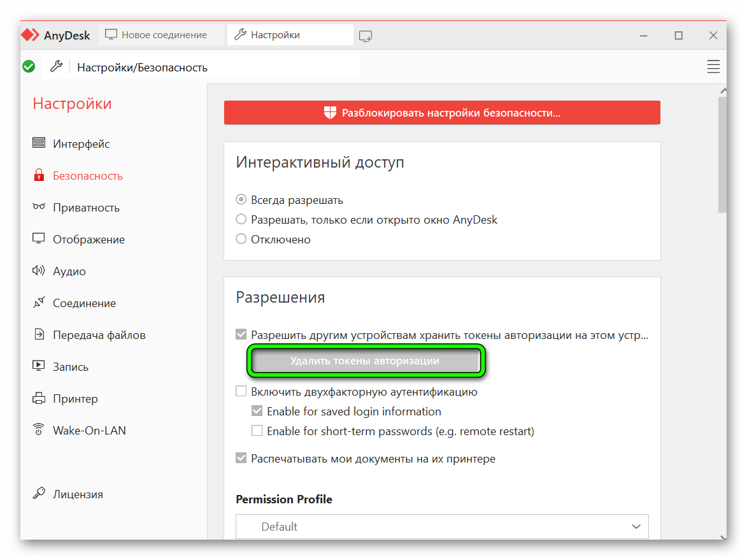Toggle Enable for saved login information checkbox
This screenshot has height=560, width=747.
257,411
